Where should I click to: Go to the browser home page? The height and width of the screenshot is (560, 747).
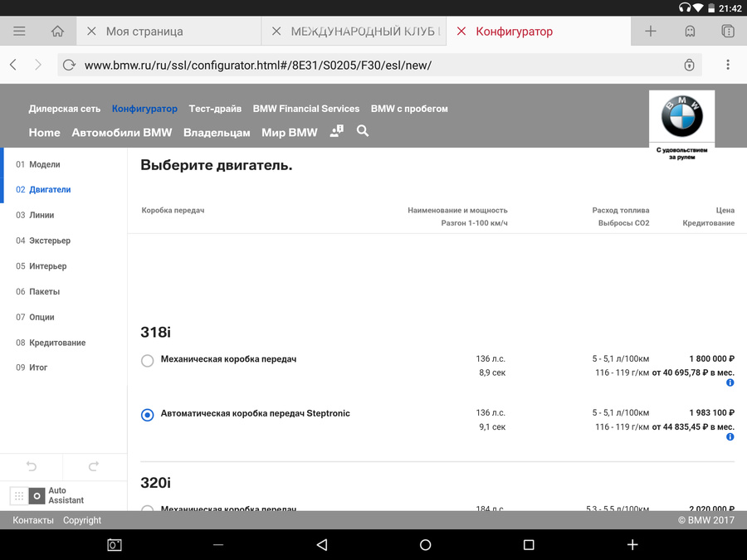(57, 32)
